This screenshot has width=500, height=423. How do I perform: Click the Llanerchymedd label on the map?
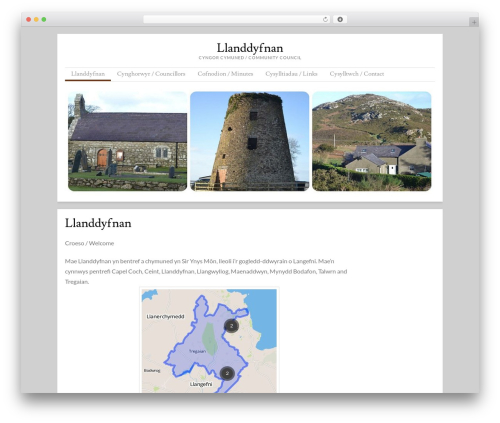[x=165, y=316]
